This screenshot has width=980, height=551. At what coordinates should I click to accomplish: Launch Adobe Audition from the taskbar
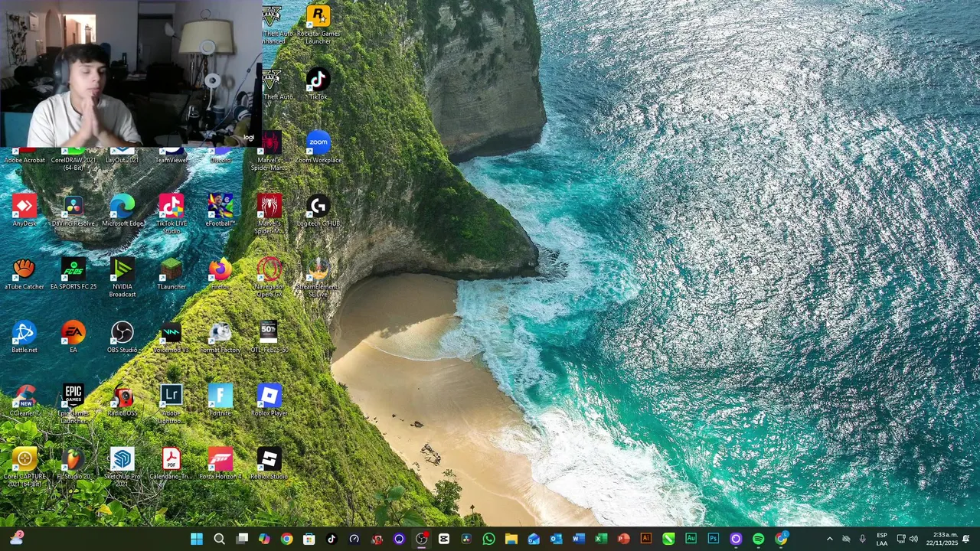pyautogui.click(x=691, y=539)
